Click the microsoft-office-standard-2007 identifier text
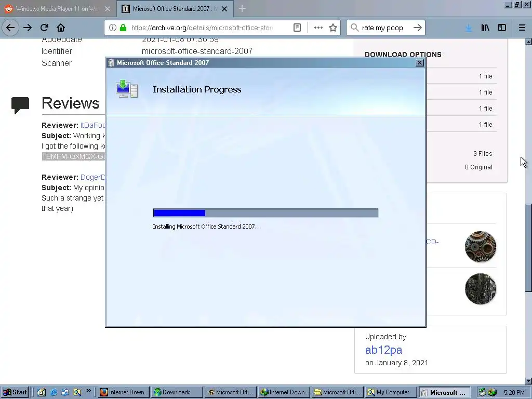Image resolution: width=532 pixels, height=399 pixels. pos(197,51)
